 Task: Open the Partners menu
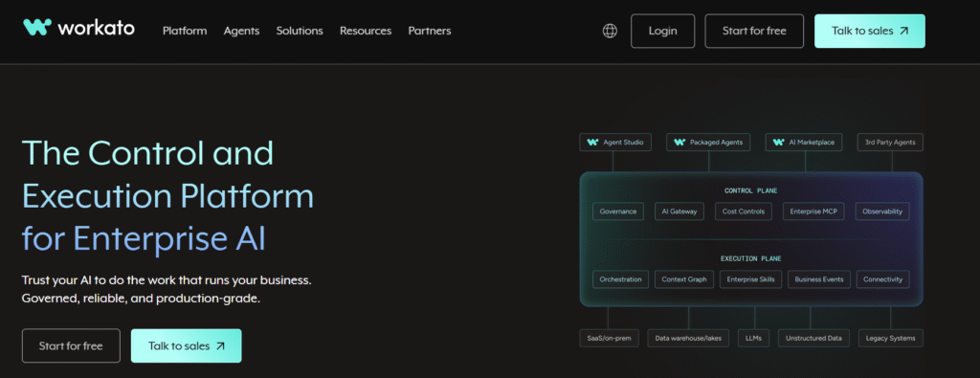click(430, 31)
